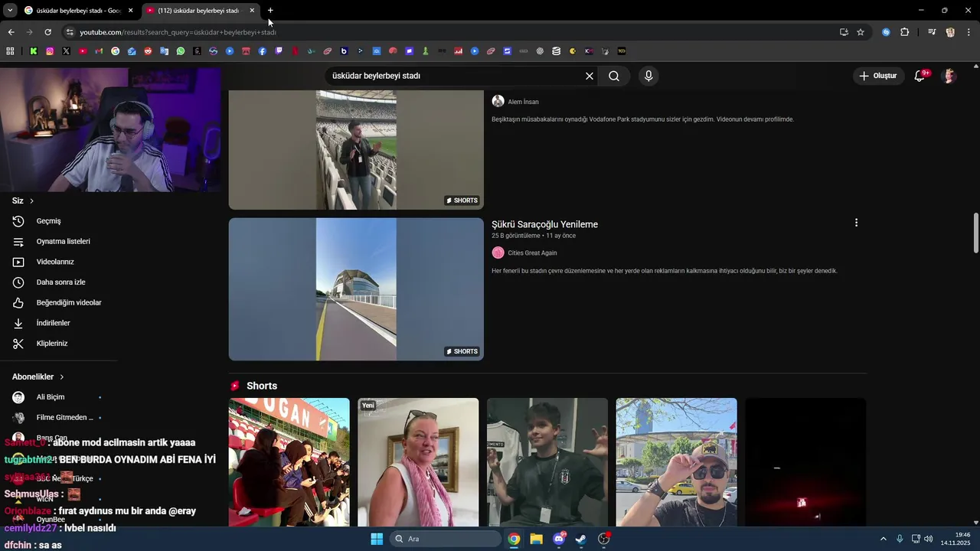This screenshot has width=980, height=551.
Task: Clear the YouTube search box with the X
Action: (x=590, y=76)
